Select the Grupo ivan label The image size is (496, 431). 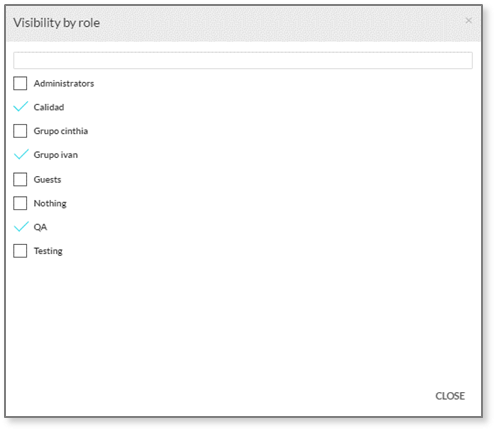tap(56, 155)
